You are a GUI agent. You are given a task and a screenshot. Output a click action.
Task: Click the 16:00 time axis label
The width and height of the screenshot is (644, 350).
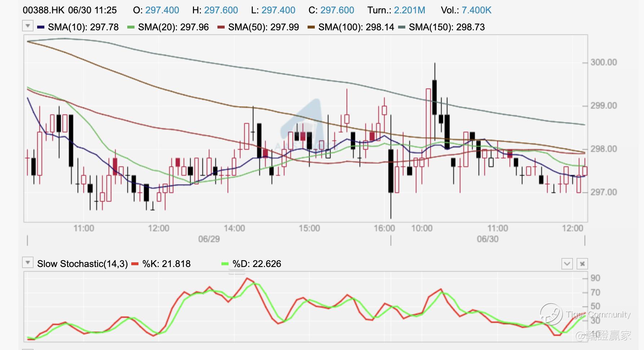coord(384,228)
